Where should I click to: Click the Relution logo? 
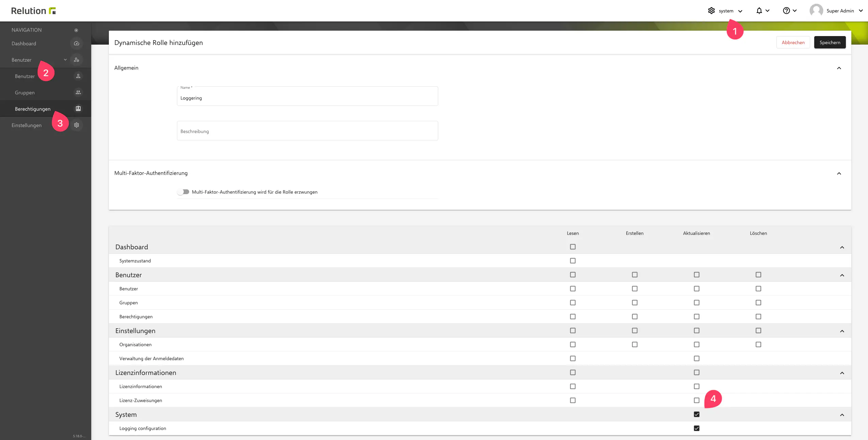[33, 11]
